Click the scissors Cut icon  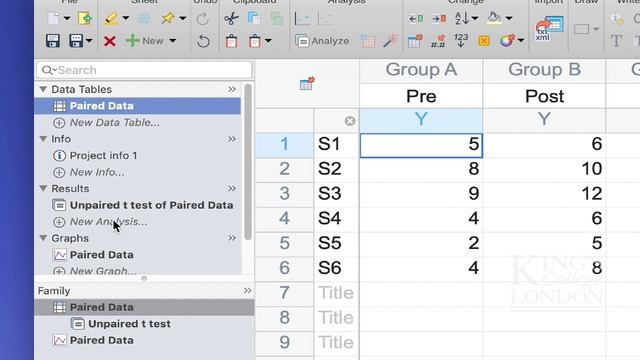(231, 18)
